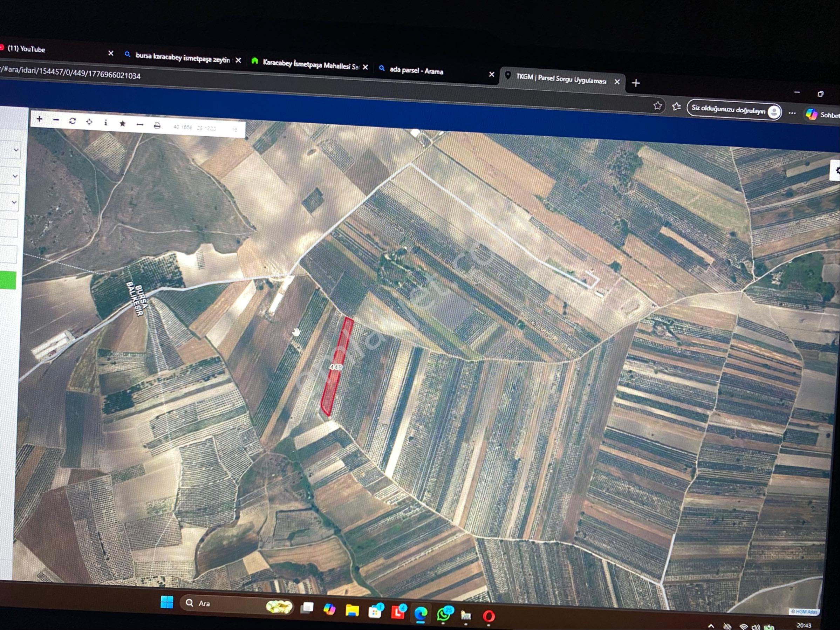The width and height of the screenshot is (840, 630).
Task: Open a new browser tab
Action: [x=636, y=83]
